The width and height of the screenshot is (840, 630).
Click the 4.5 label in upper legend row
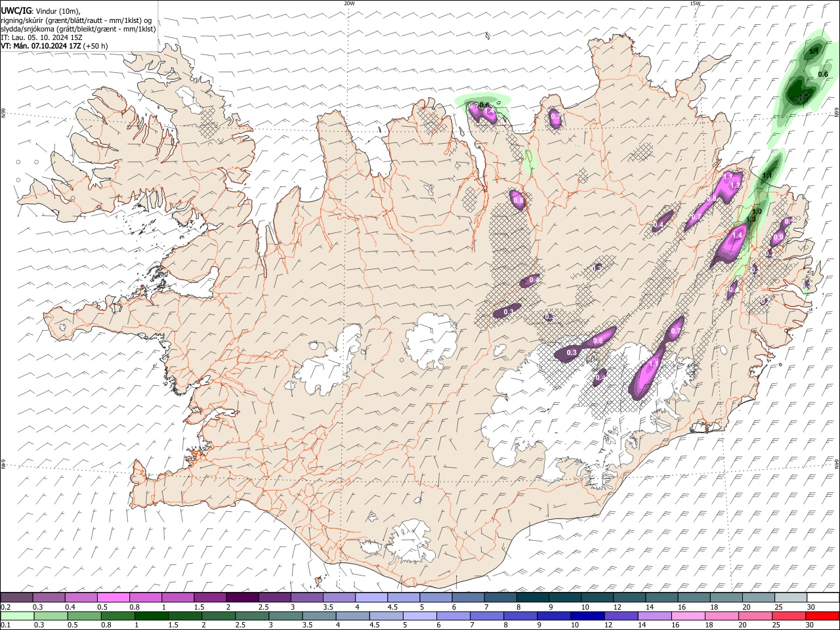(x=392, y=607)
